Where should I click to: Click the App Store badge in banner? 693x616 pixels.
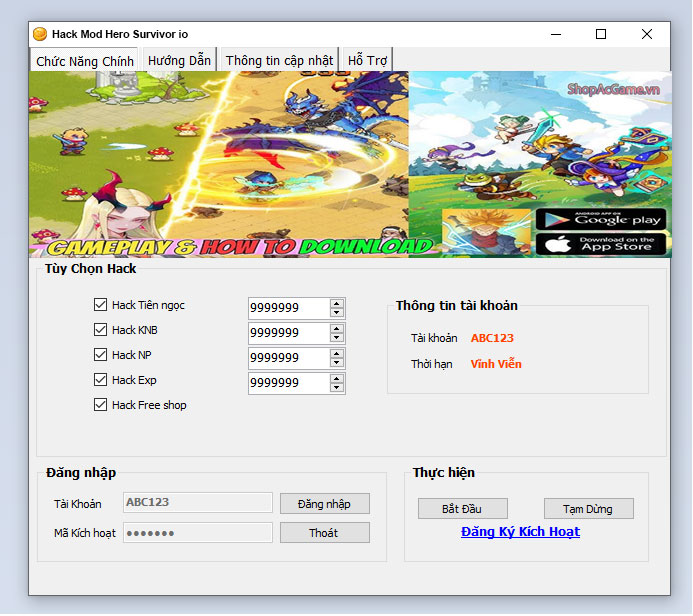(x=601, y=244)
